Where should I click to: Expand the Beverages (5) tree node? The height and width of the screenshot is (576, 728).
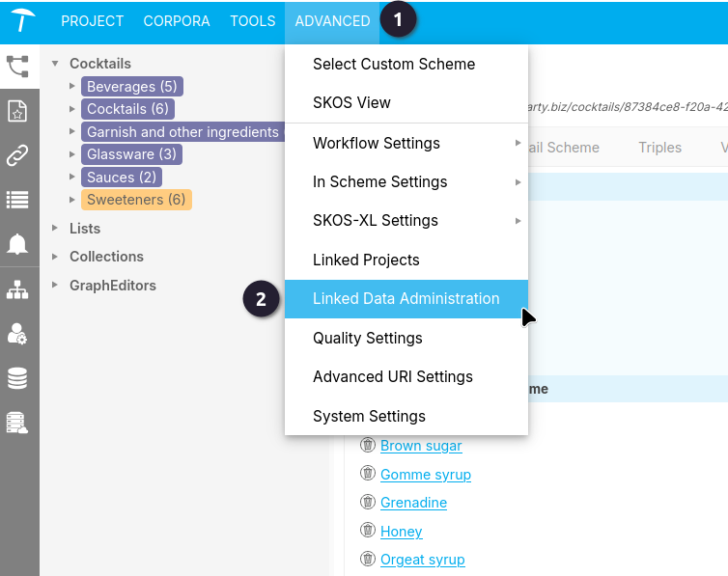(72, 86)
